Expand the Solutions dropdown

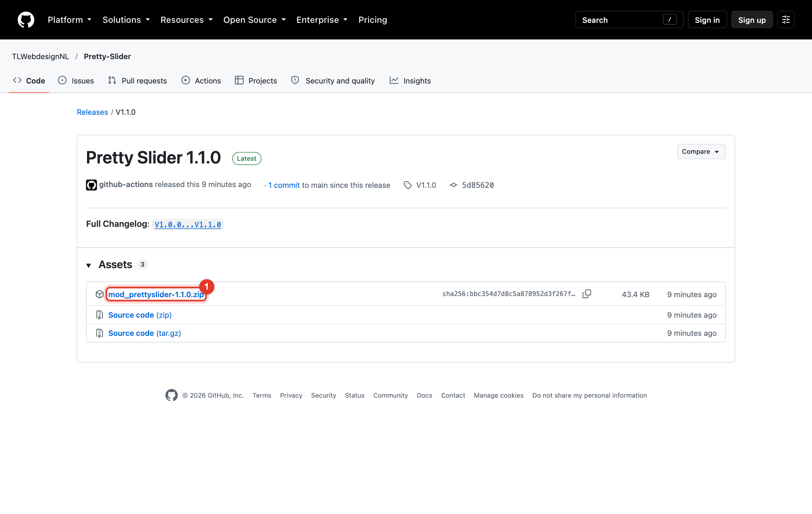click(126, 20)
